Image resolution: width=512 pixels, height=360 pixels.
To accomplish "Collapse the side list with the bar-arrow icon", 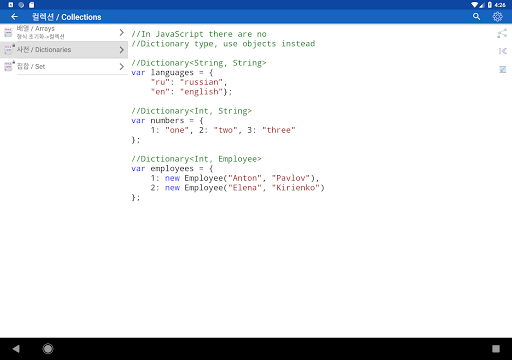I will click(503, 51).
